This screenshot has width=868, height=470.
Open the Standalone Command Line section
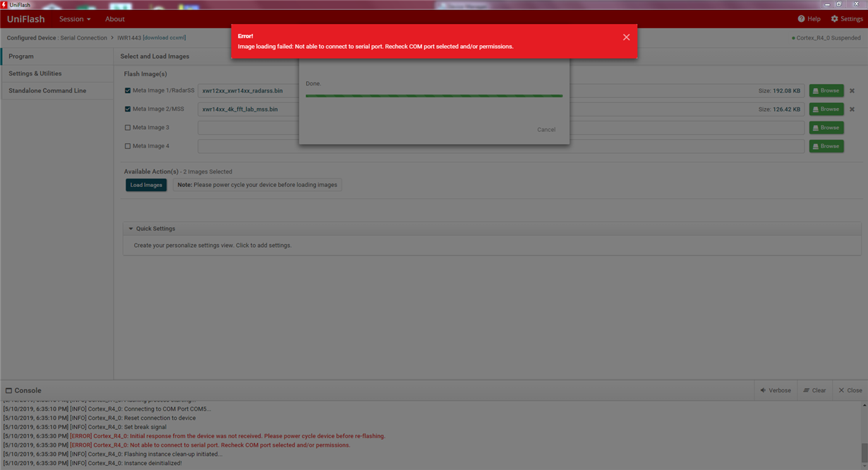click(x=47, y=90)
